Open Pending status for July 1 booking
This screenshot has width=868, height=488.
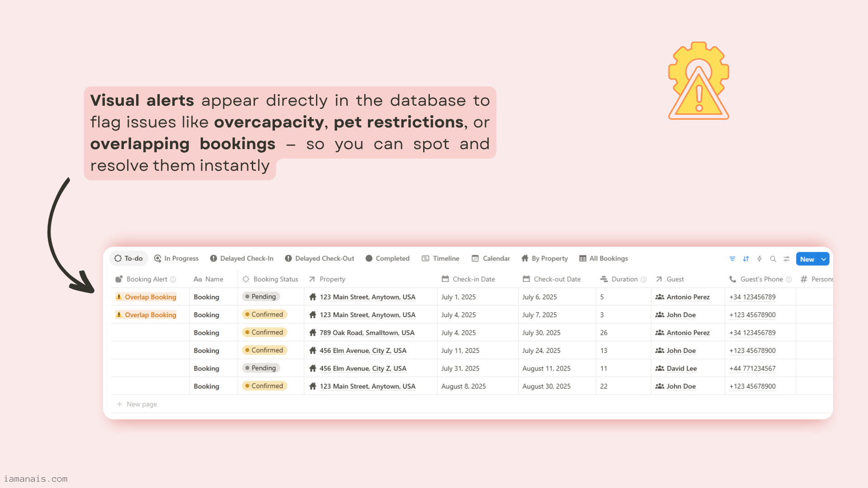coord(261,297)
